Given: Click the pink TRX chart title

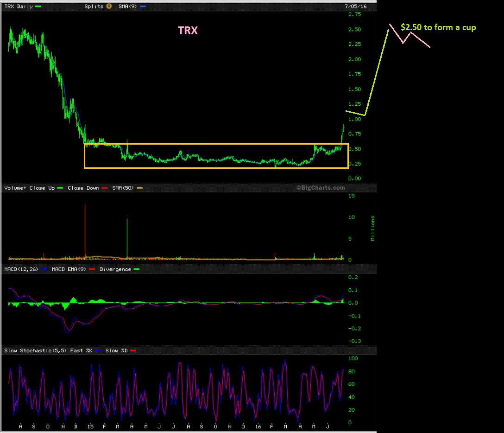Looking at the screenshot, I should (188, 31).
